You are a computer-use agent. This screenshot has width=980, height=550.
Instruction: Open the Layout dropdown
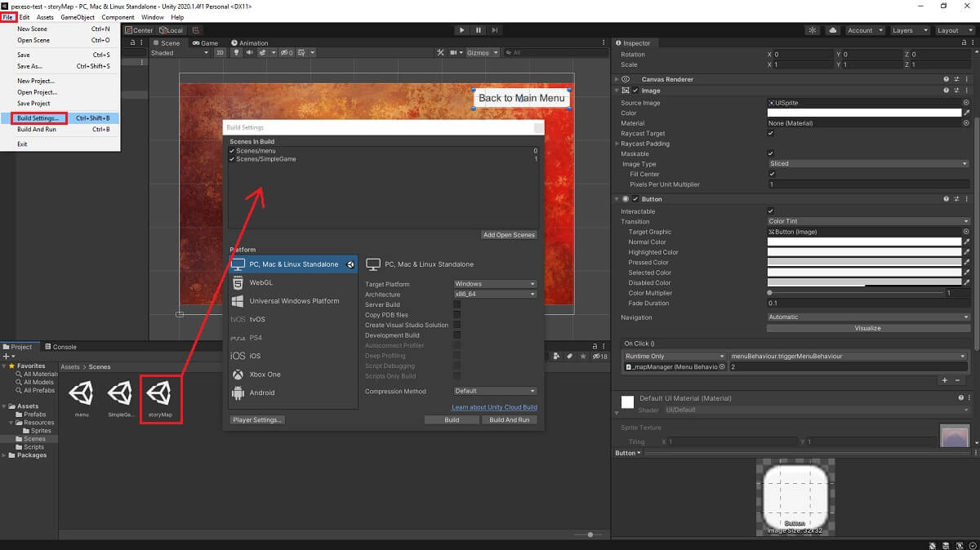954,30
